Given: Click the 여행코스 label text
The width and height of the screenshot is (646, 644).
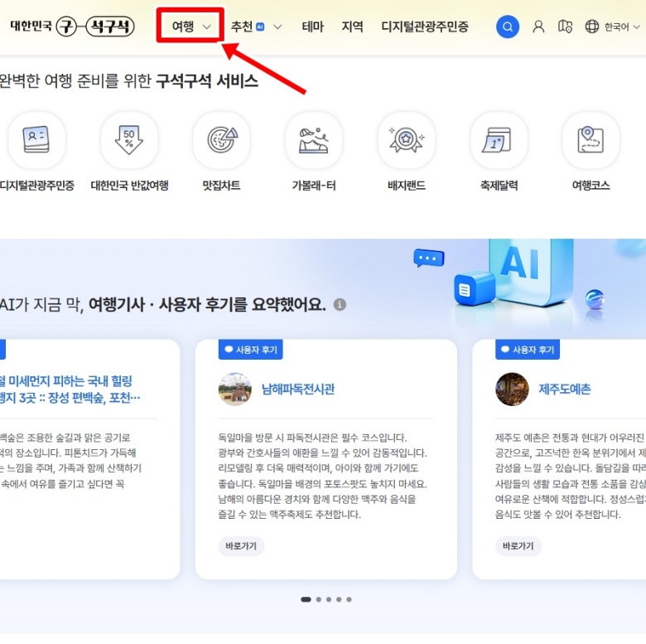Looking at the screenshot, I should click(591, 186).
